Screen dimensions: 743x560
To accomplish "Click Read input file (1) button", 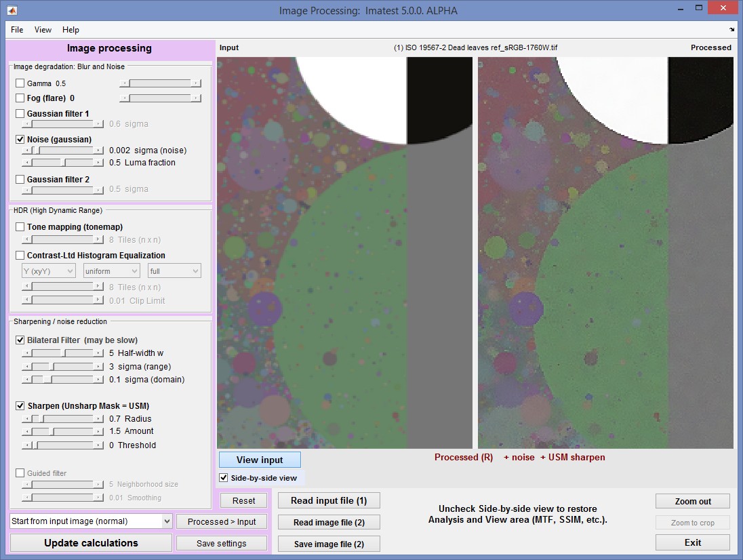I will pos(329,501).
